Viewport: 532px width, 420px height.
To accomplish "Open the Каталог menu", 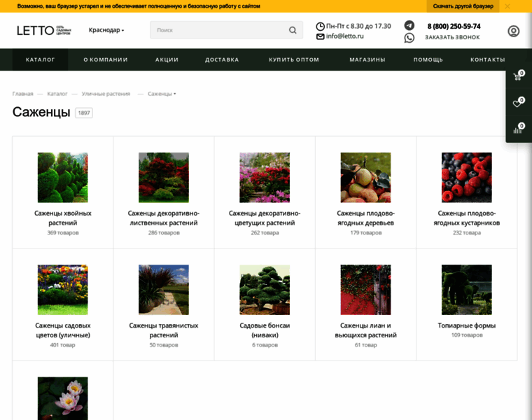I will tap(40, 59).
